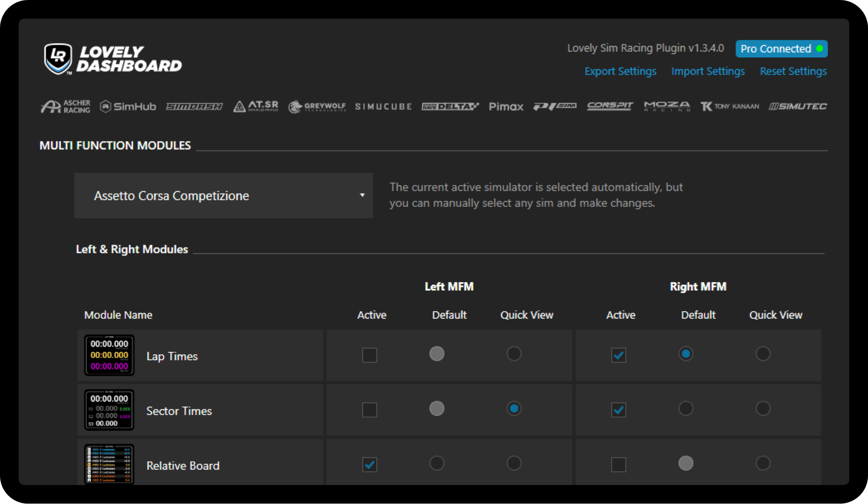
Task: Click the MOZA Racing logo
Action: pos(667,106)
